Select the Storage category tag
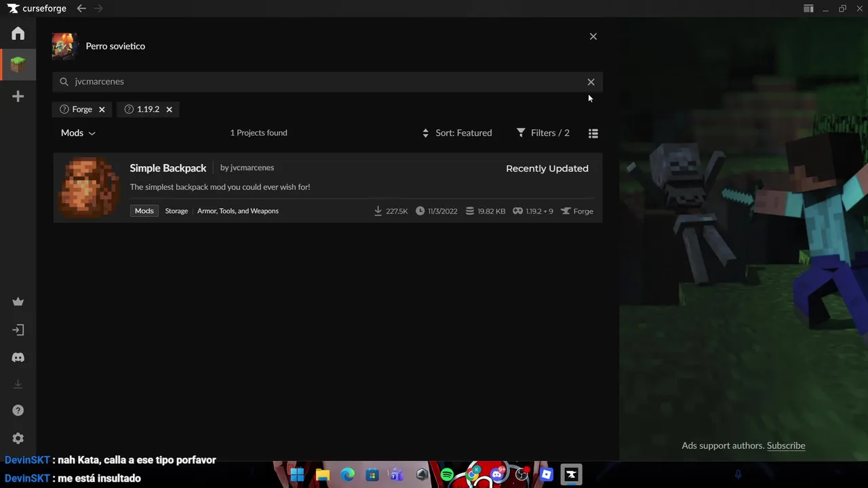 click(x=176, y=211)
